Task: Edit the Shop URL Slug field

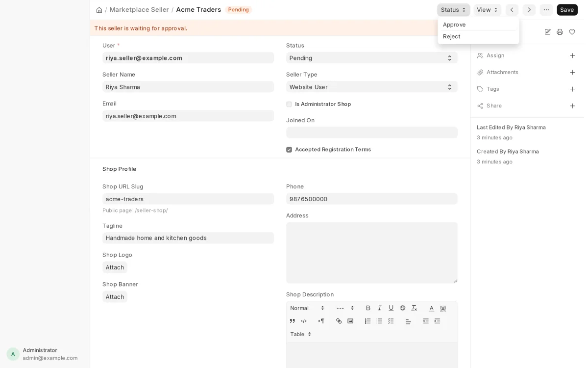Action: pyautogui.click(x=188, y=199)
